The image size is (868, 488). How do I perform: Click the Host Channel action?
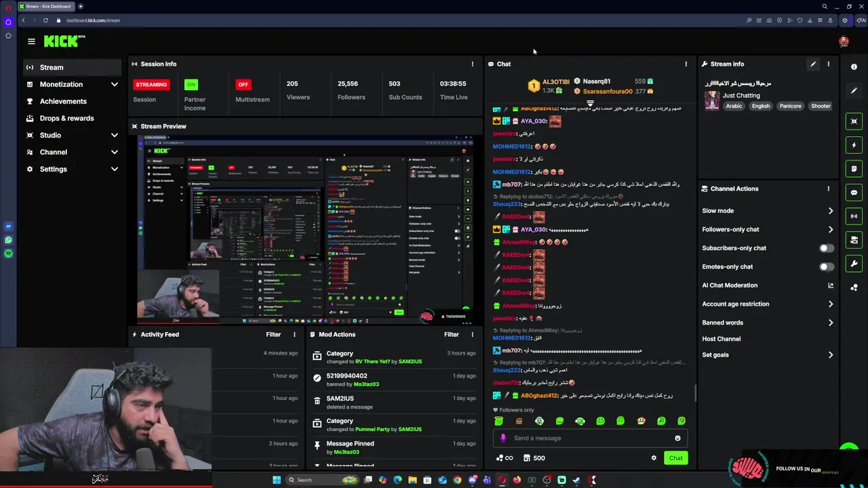[x=722, y=339]
